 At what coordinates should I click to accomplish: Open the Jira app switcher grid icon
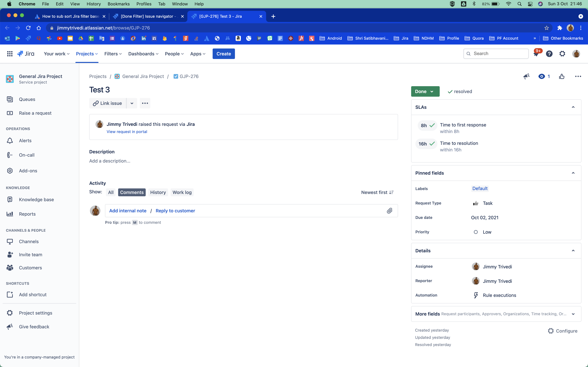(10, 54)
